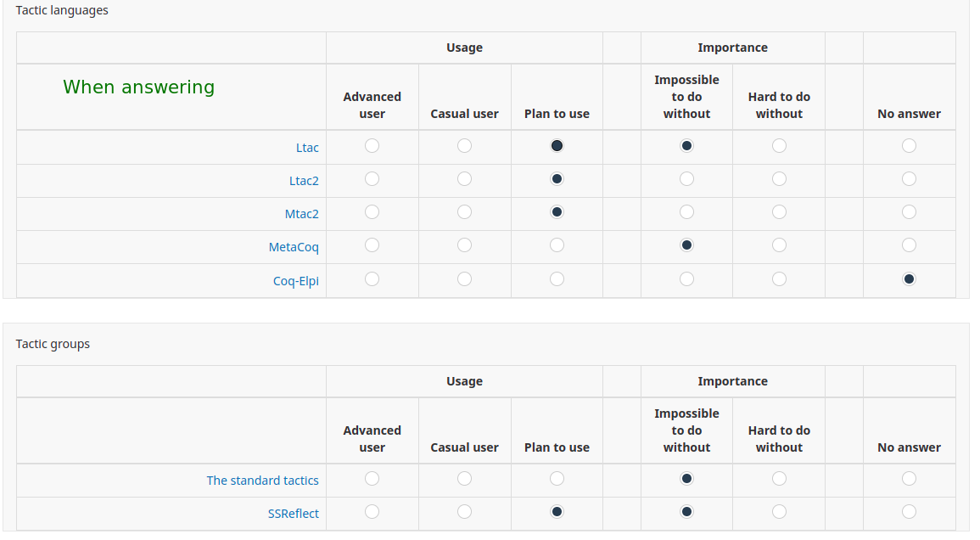This screenshot has height=540, width=980.
Task: Mark Mtac2 Impossible to do without
Action: [x=686, y=212]
